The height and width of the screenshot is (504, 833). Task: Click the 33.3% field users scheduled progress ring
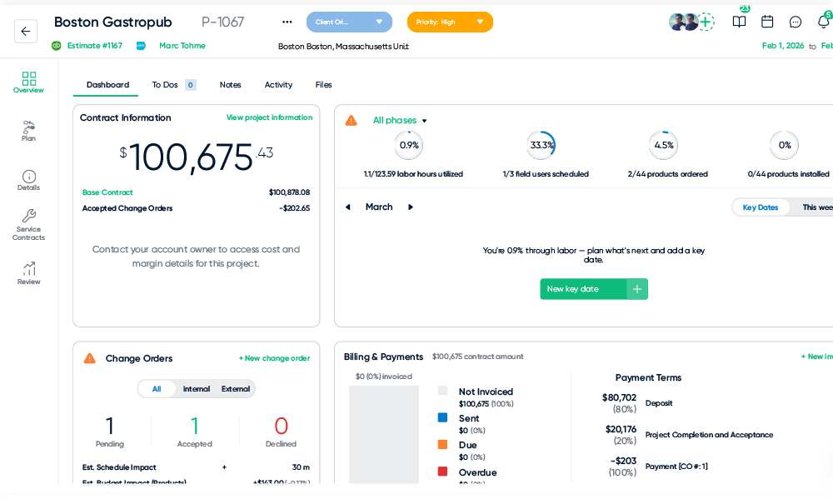[x=541, y=145]
